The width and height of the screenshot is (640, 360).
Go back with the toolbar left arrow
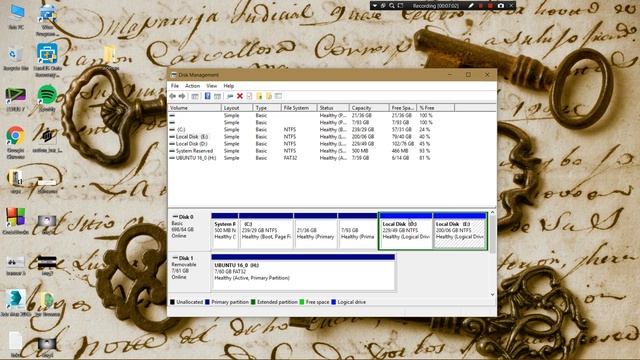pos(173,96)
